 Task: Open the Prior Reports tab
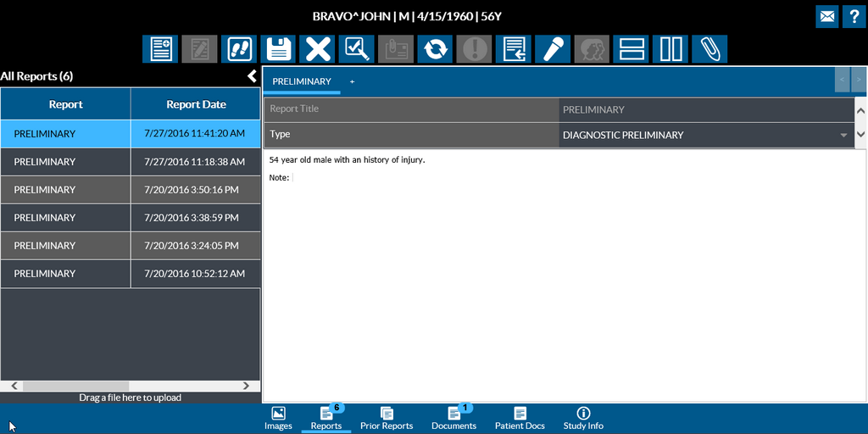387,418
